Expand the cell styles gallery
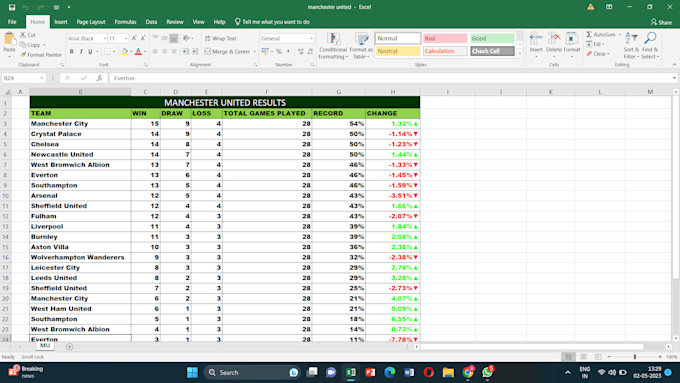680x383 pixels. 520,54
